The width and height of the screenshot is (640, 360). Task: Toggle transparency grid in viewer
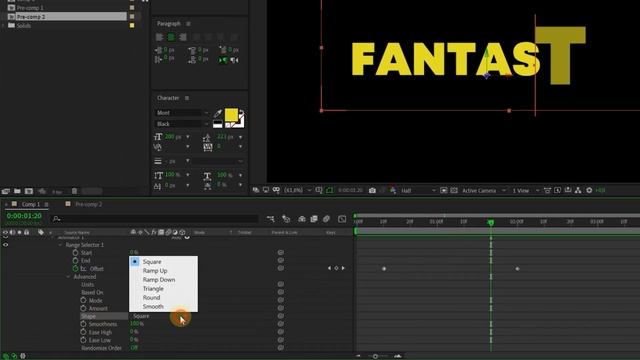click(x=454, y=191)
